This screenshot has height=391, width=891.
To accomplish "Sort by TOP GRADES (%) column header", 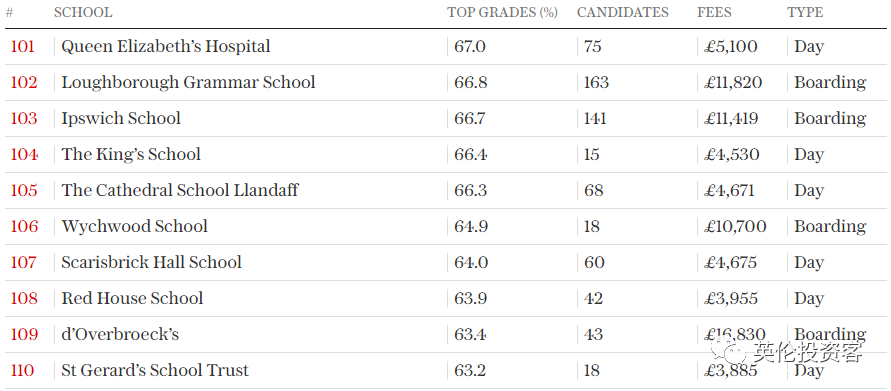I will 502,13.
